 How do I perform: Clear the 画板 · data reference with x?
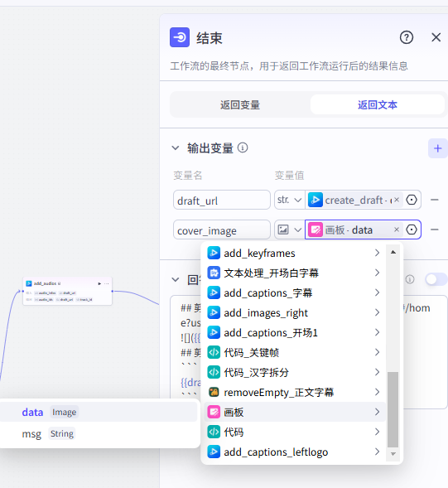click(x=397, y=230)
